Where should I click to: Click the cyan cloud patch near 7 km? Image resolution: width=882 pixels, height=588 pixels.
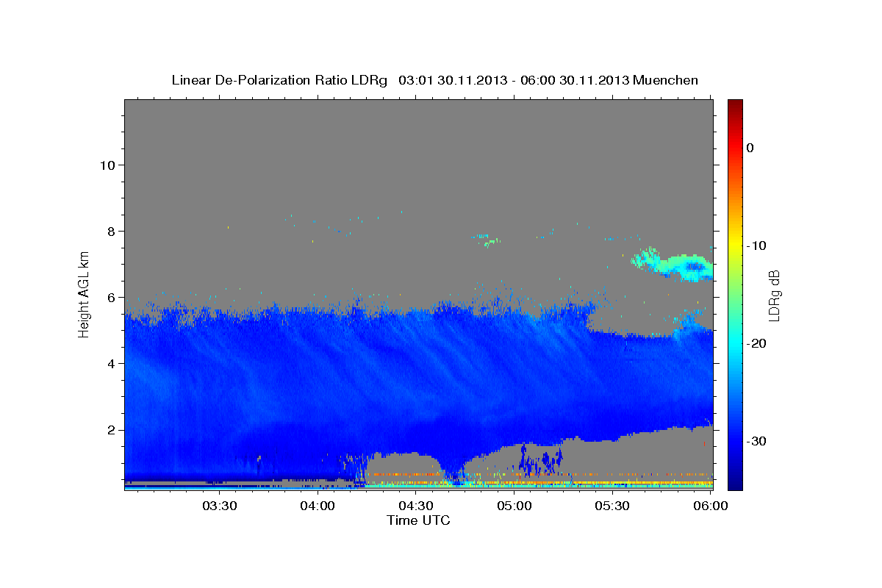point(673,265)
